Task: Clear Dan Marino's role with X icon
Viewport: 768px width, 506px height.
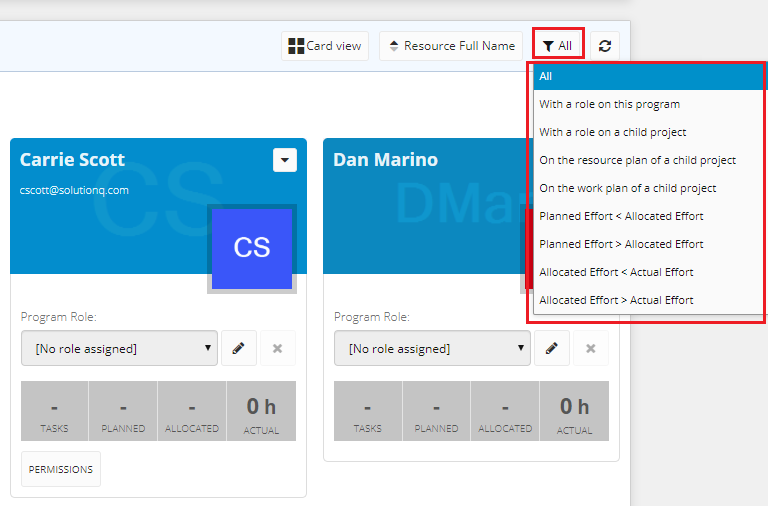Action: pyautogui.click(x=591, y=348)
